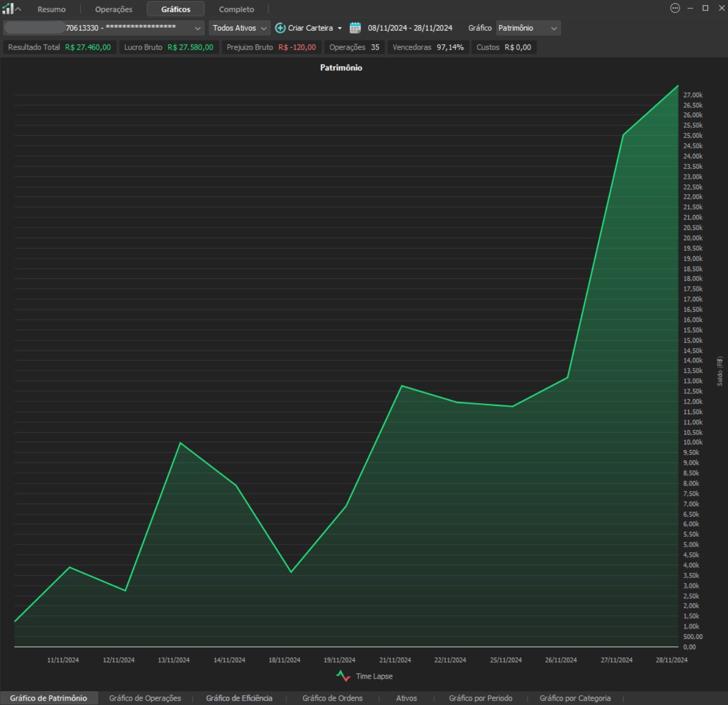Click the chart peak at 28/11/2024
The width and height of the screenshot is (728, 705).
click(677, 86)
